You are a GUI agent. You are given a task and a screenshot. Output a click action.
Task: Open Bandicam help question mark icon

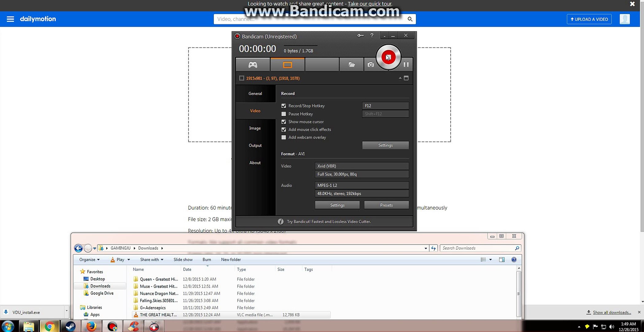click(x=372, y=36)
